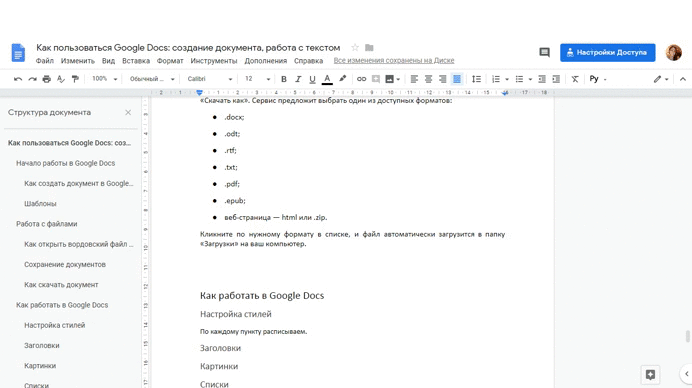Jump to 'Как скачать документ' outline item

click(61, 285)
